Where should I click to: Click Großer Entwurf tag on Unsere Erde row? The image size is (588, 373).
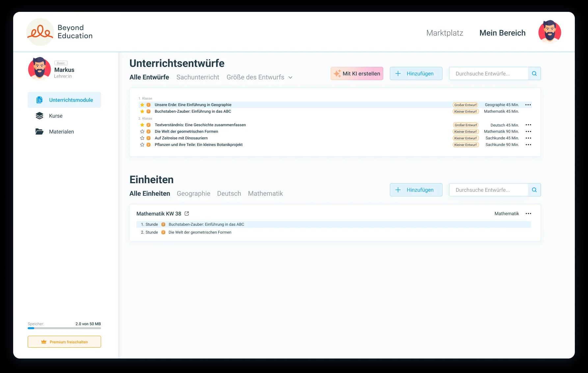(466, 105)
